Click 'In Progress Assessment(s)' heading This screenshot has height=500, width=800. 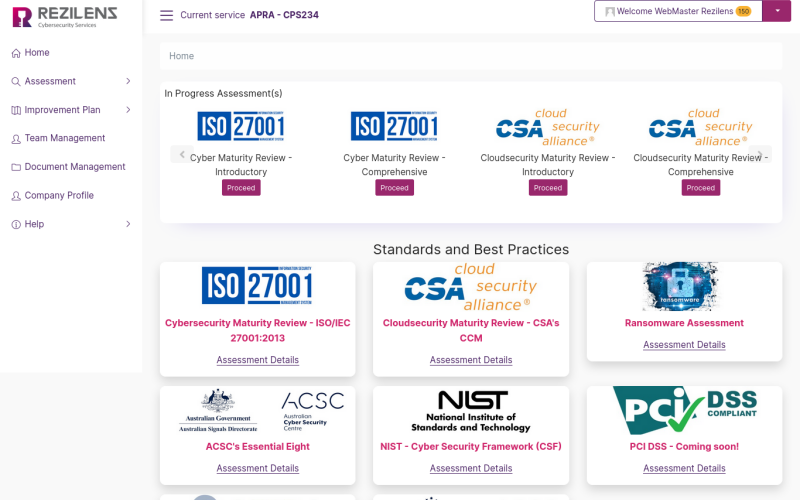point(223,93)
